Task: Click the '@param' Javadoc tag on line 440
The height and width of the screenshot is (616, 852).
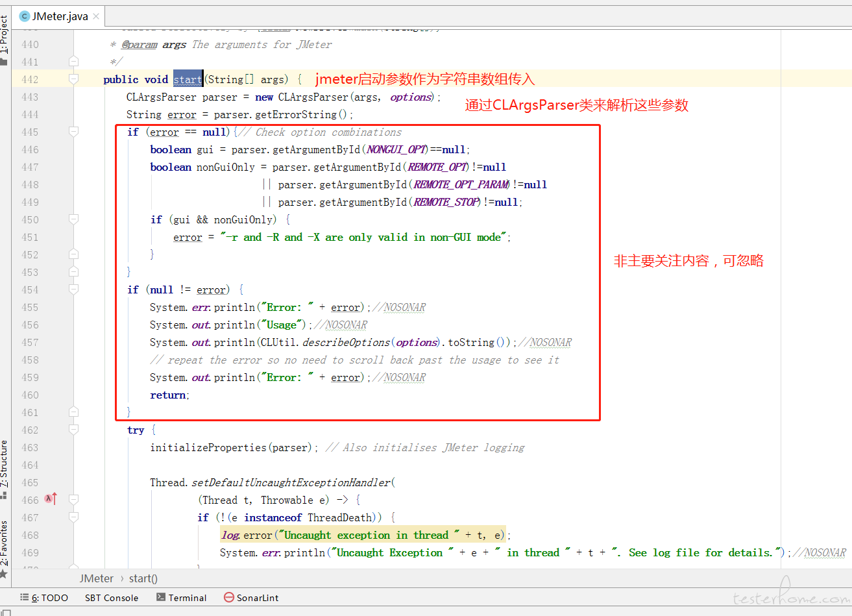Action: (140, 44)
